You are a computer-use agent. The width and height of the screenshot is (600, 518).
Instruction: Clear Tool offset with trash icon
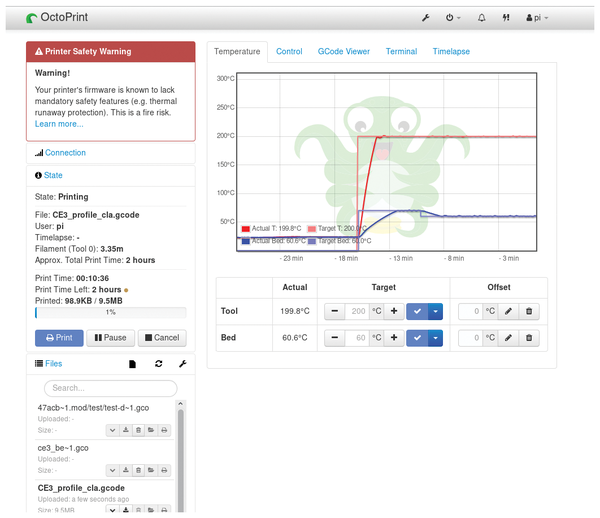[x=529, y=311]
